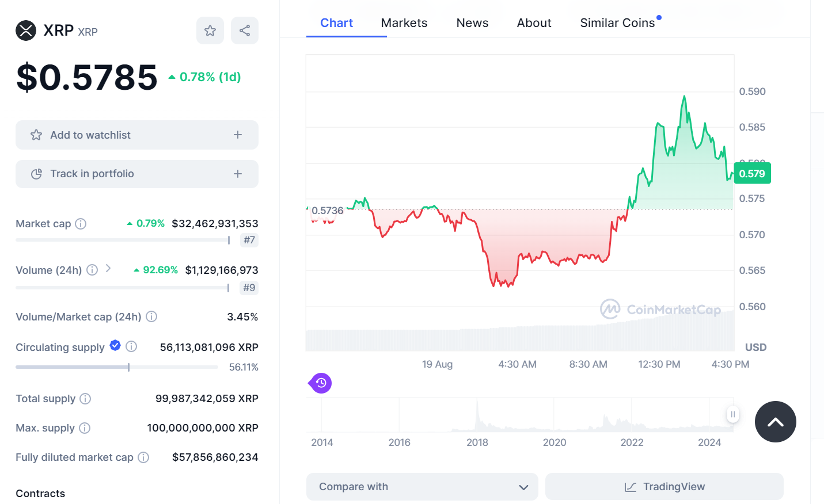Star XRP as a favorite
824x504 pixels.
coord(210,30)
